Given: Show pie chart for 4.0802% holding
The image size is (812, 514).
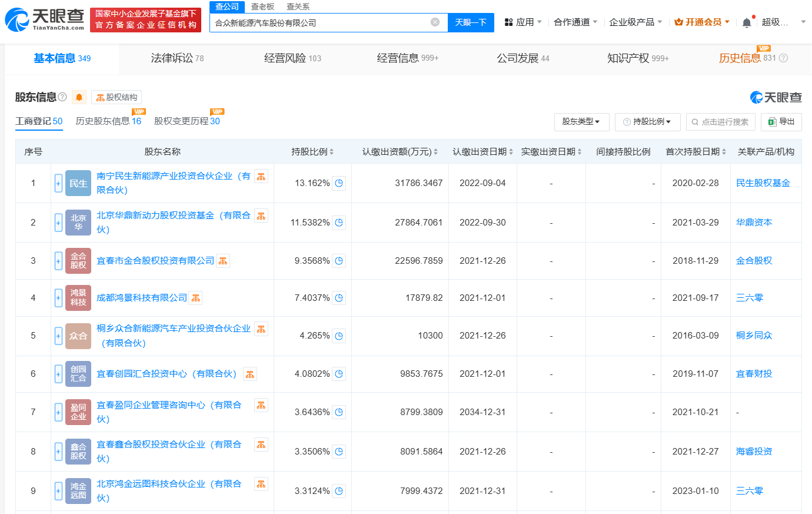Looking at the screenshot, I should [339, 374].
